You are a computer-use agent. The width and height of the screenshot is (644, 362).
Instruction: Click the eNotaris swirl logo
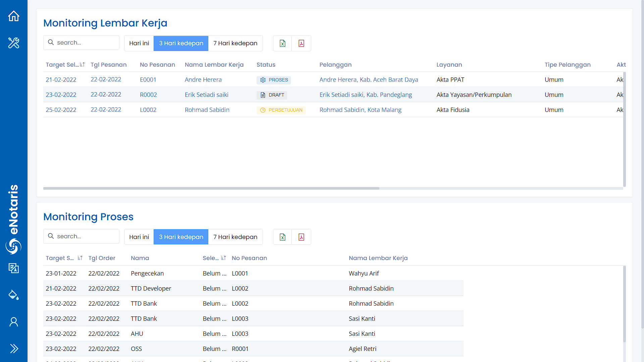(13, 246)
